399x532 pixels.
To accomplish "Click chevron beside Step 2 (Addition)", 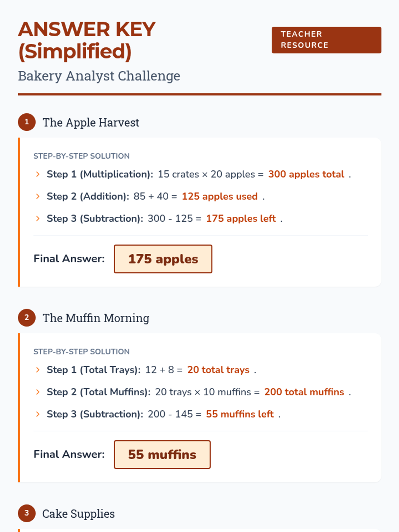I will [x=38, y=197].
